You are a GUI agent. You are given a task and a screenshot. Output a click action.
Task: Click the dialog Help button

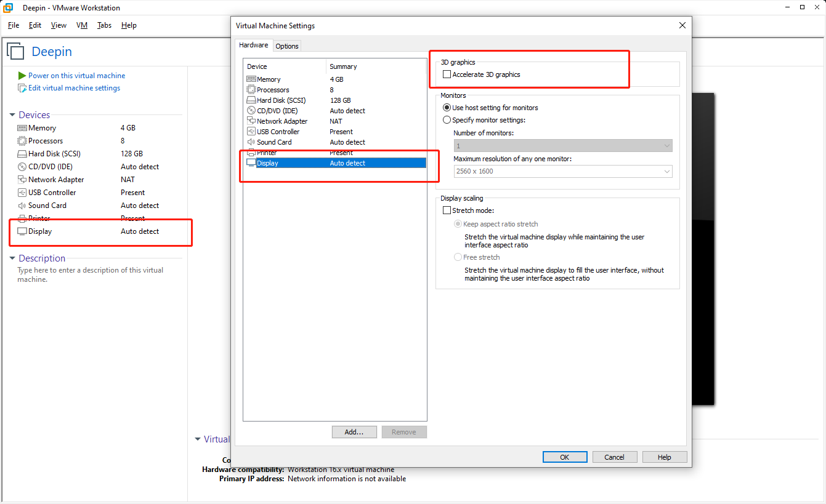[x=665, y=457]
